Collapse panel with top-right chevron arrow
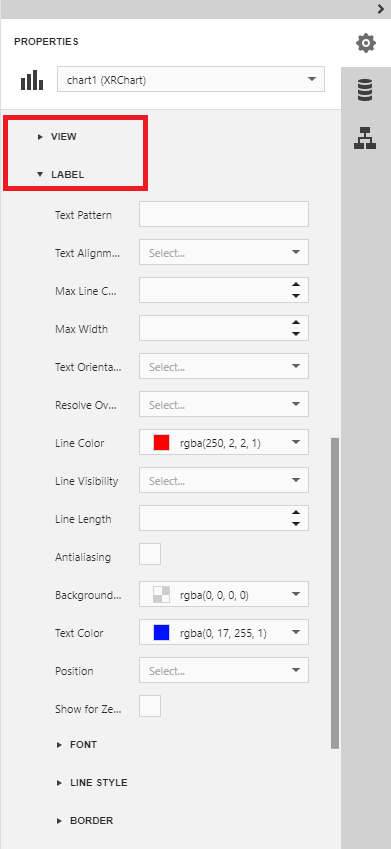The width and height of the screenshot is (391, 849). point(380,9)
